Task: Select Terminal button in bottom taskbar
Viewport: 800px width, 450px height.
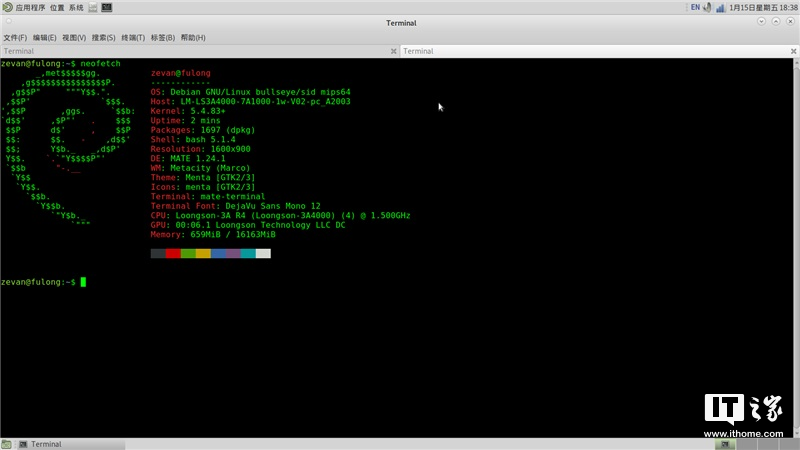Action: 70,444
